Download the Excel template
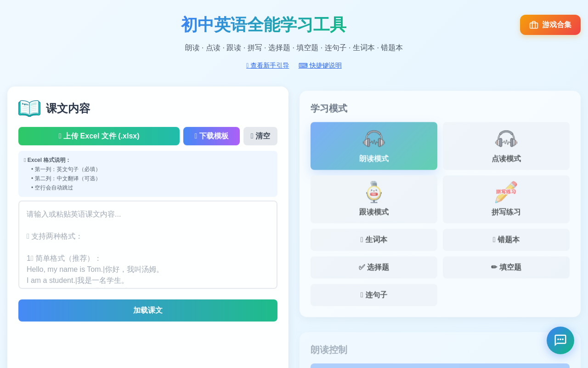588x368 pixels. click(211, 136)
